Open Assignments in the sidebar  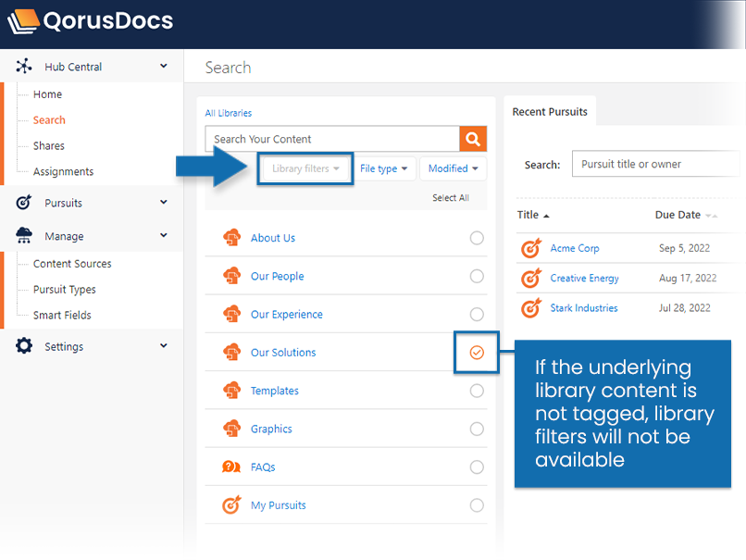click(x=63, y=171)
